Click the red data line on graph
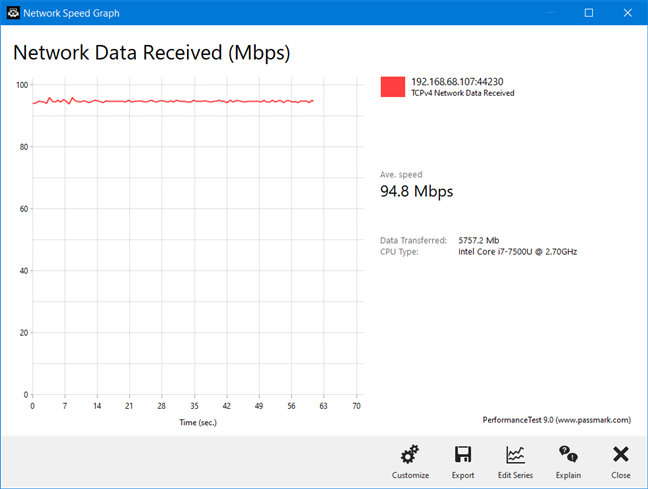The height and width of the screenshot is (489, 648). 173,101
